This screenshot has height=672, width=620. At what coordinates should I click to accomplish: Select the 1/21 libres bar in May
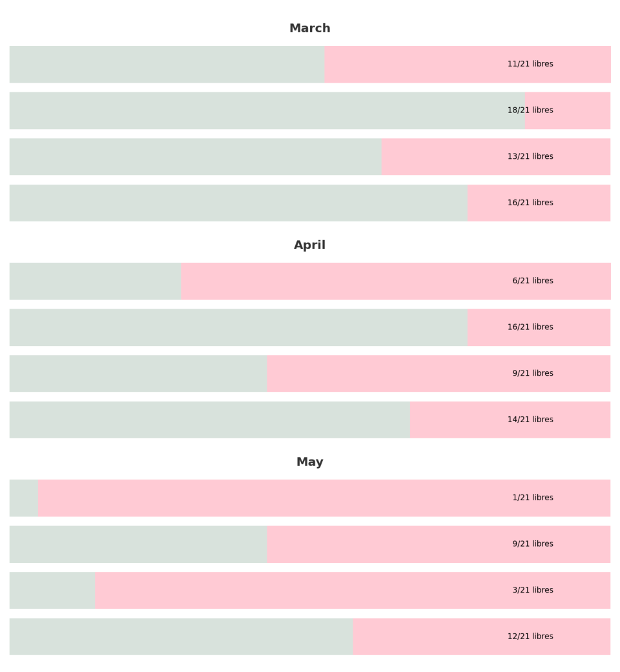(x=310, y=498)
